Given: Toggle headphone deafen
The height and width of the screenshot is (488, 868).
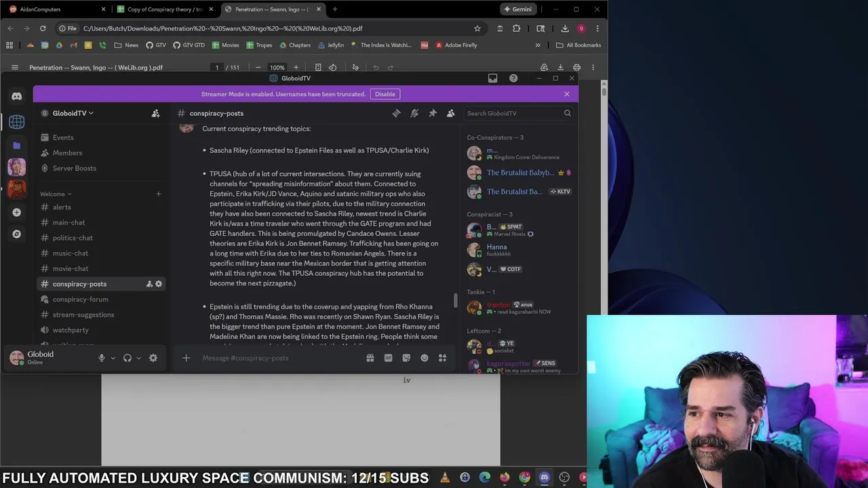Looking at the screenshot, I should coord(127,358).
